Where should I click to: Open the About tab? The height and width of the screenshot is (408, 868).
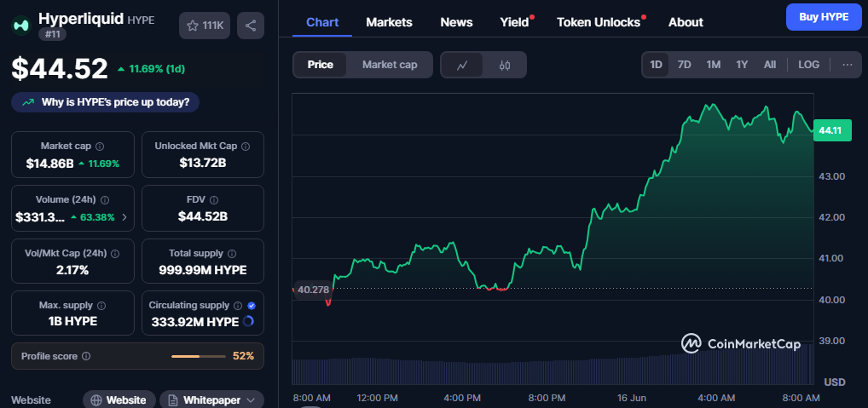pyautogui.click(x=686, y=22)
